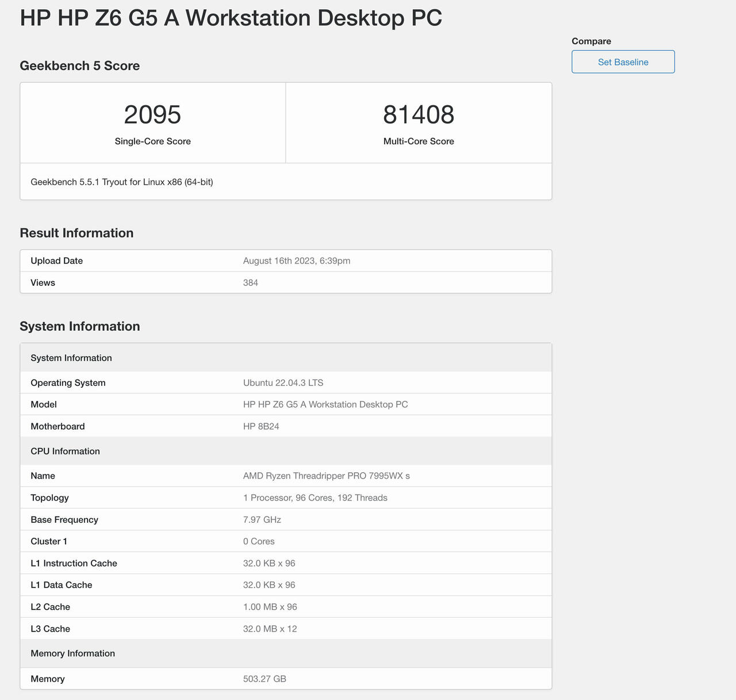This screenshot has height=700, width=736.
Task: Click the Memory Information header row
Action: [286, 653]
